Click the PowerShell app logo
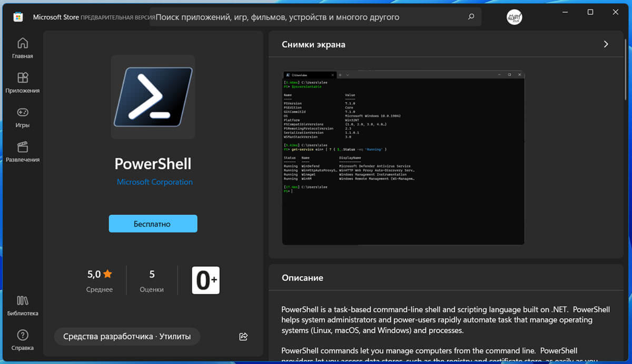The image size is (632, 364). tap(153, 97)
